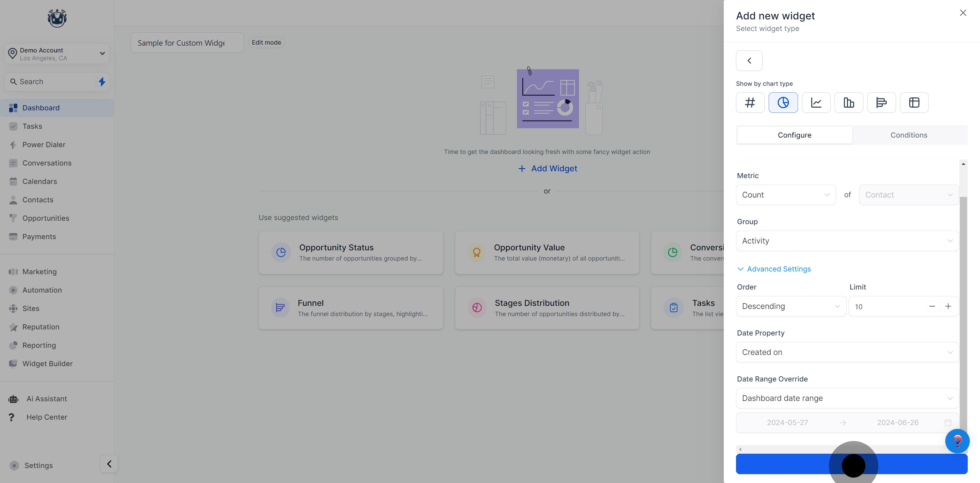The height and width of the screenshot is (483, 980).
Task: Click the help question mark bubble
Action: (957, 441)
